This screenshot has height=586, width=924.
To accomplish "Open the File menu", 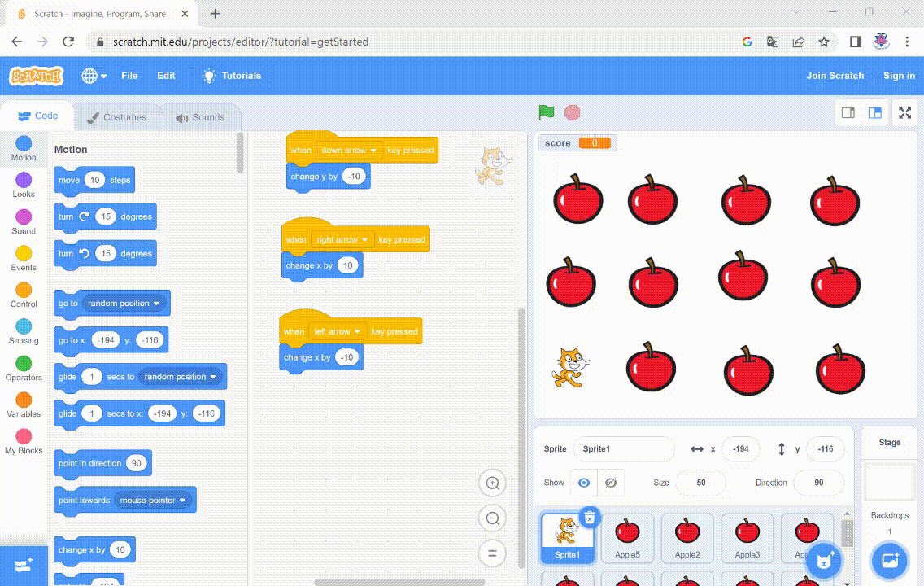I will 129,76.
